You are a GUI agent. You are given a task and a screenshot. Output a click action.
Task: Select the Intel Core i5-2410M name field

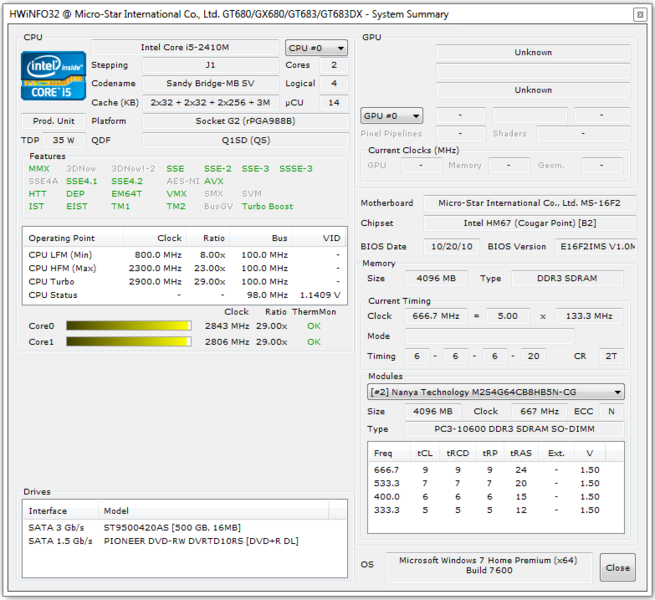185,47
